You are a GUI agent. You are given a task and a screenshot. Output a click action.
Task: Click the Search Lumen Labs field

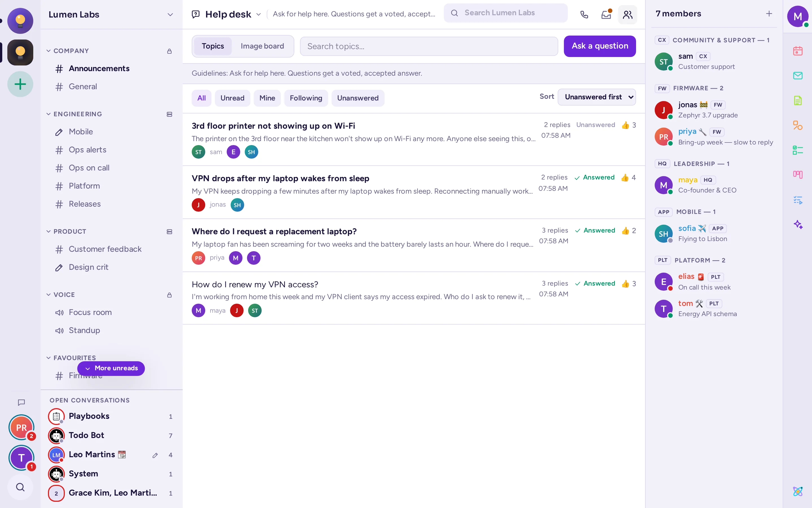coord(505,13)
